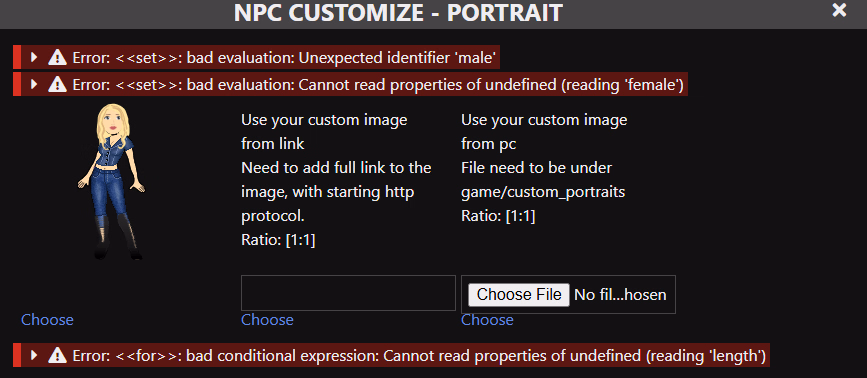Click warning icon on the 'male' error

57,57
